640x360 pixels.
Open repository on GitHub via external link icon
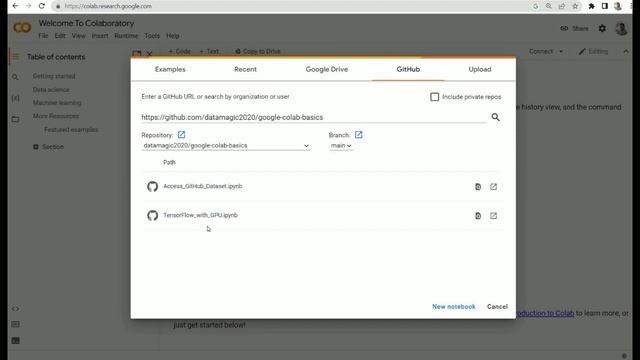tap(181, 135)
